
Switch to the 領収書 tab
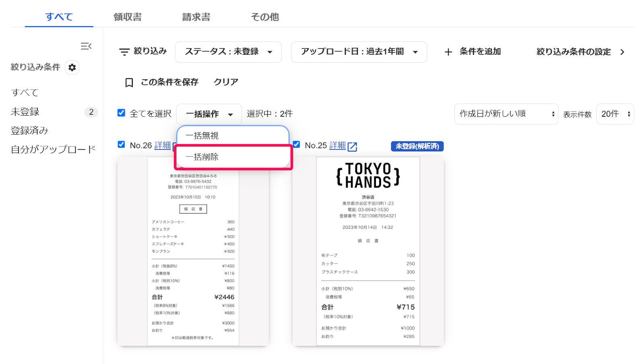[x=128, y=17]
